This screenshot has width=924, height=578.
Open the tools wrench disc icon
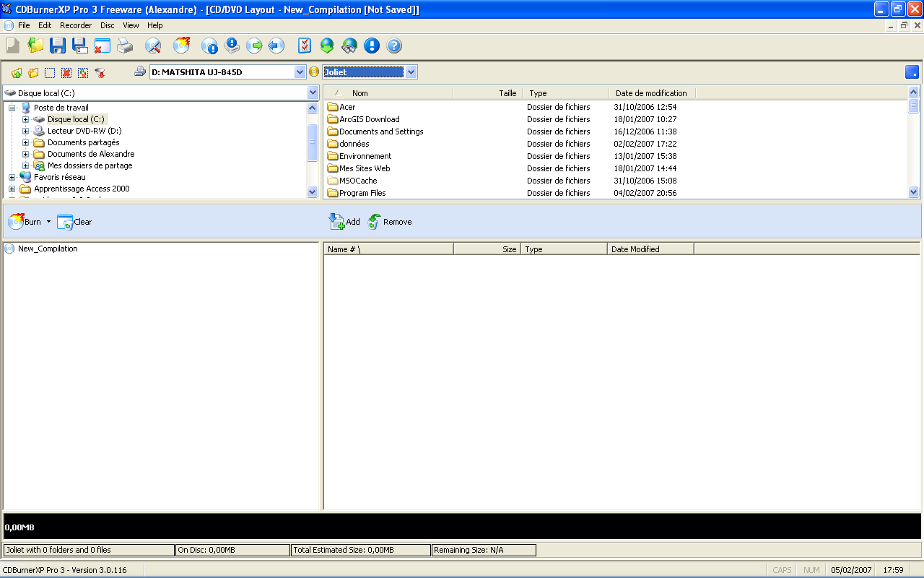pos(153,46)
